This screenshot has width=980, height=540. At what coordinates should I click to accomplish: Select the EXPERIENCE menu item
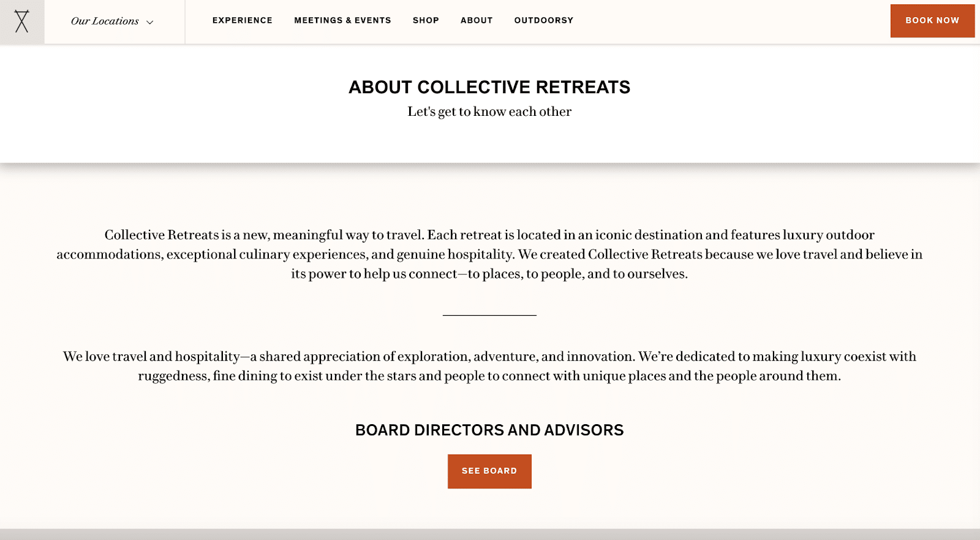243,20
